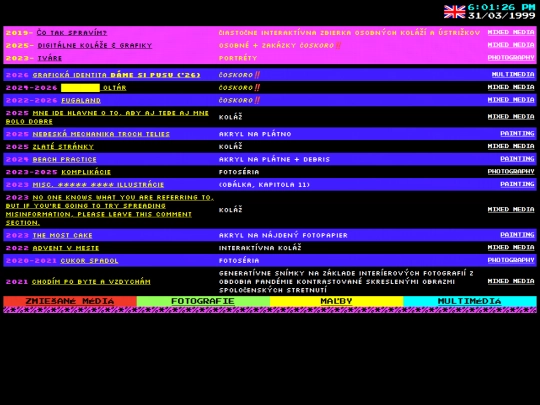Open 'No one knows what you are referring to' link

pos(110,210)
